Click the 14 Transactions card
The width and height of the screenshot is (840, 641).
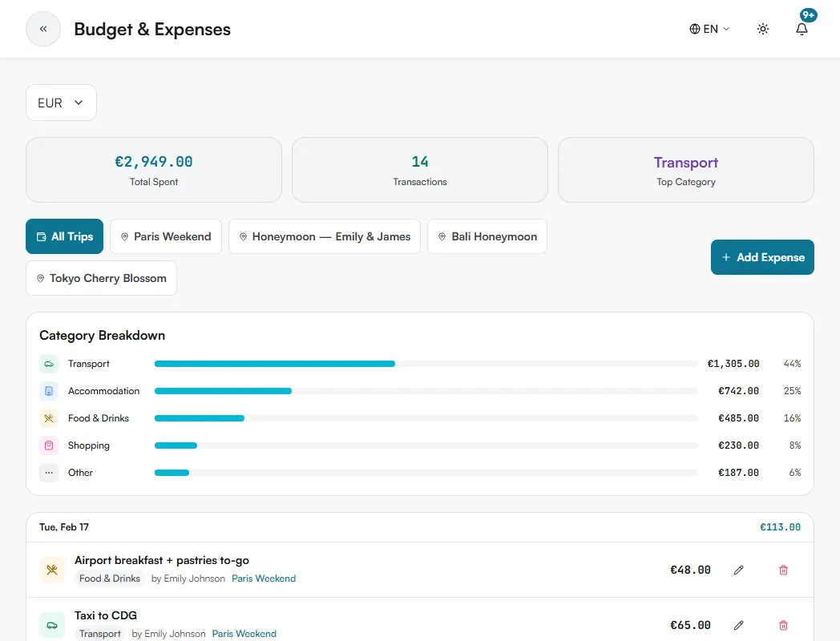click(420, 170)
